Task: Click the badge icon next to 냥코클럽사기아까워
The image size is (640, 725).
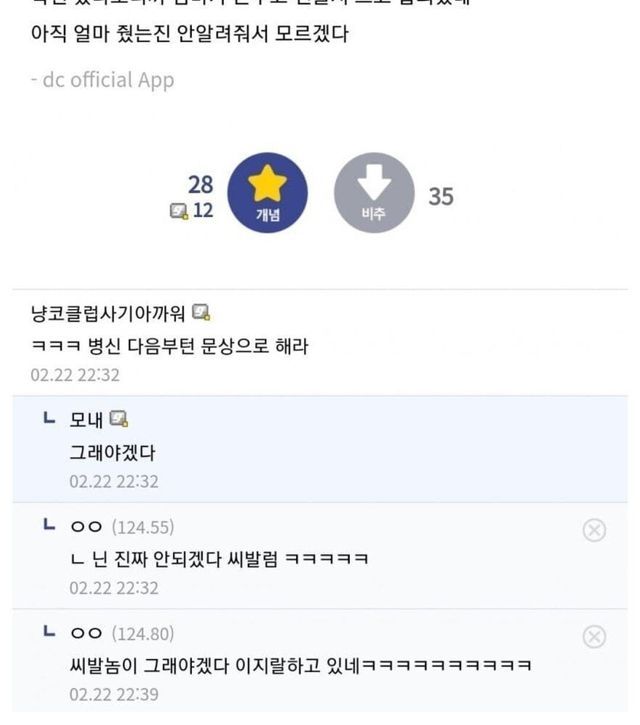Action: [x=201, y=313]
